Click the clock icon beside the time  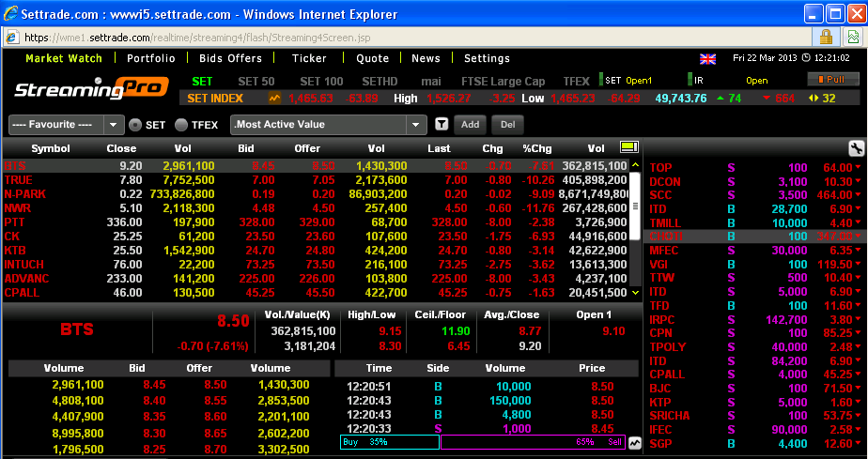pyautogui.click(x=806, y=58)
